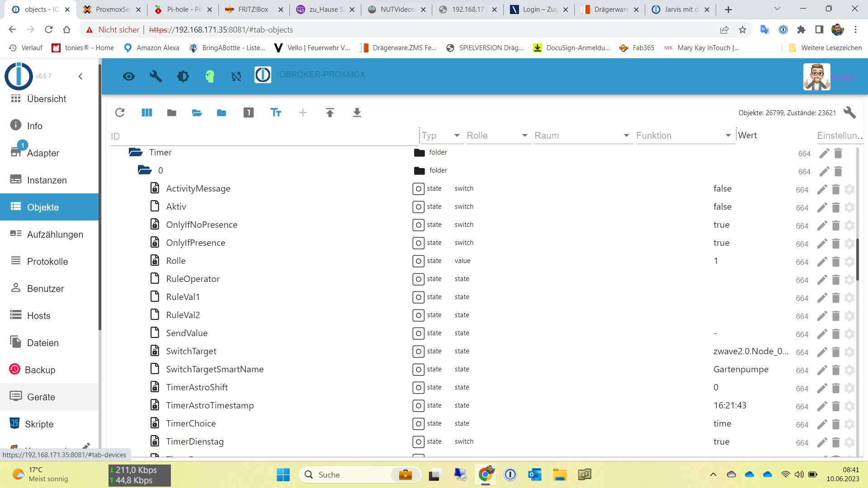Toggle expert mode with the alien icon
The width and height of the screenshot is (868, 488).
(x=209, y=76)
